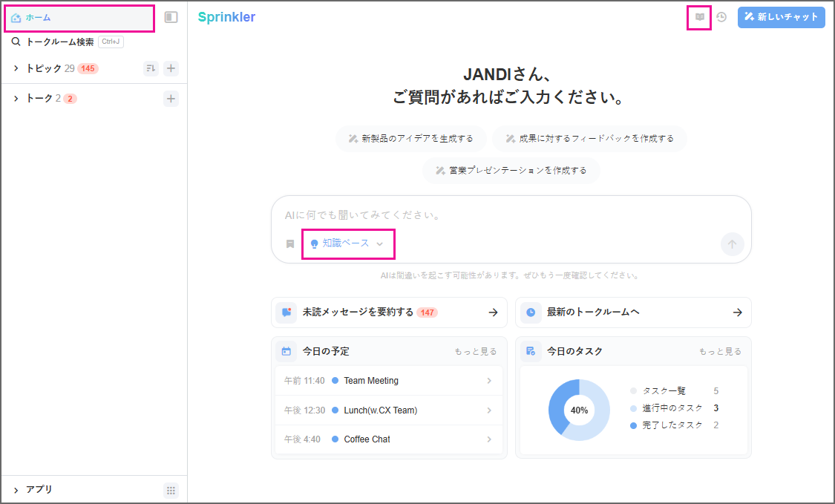Add a new topic with plus icon
Screen dimensions: 835x504
(x=171, y=69)
